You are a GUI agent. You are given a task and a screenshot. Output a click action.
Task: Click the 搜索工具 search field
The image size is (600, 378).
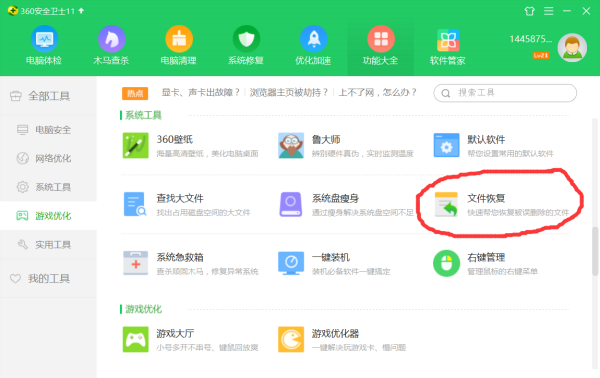(505, 93)
